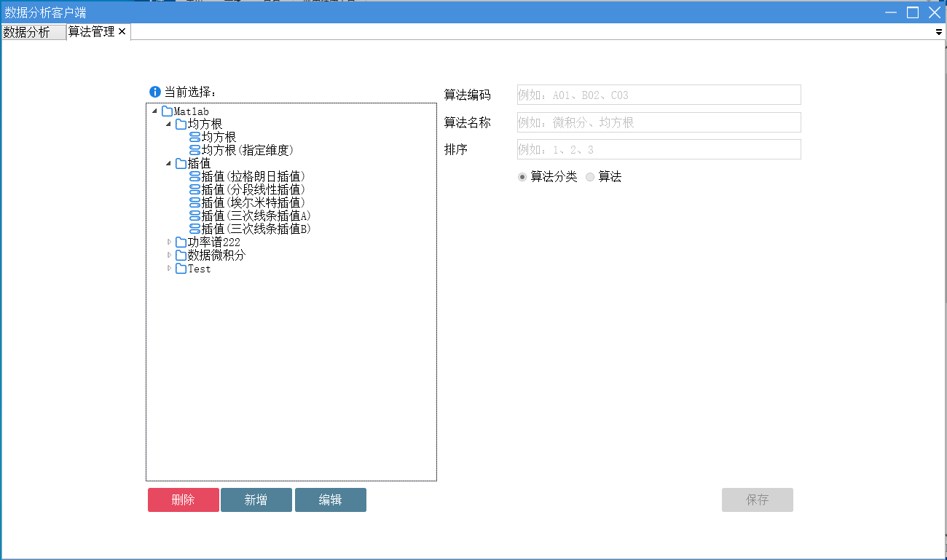Select the 算法 radio button
Viewport: 947px width, 560px height.
[590, 177]
